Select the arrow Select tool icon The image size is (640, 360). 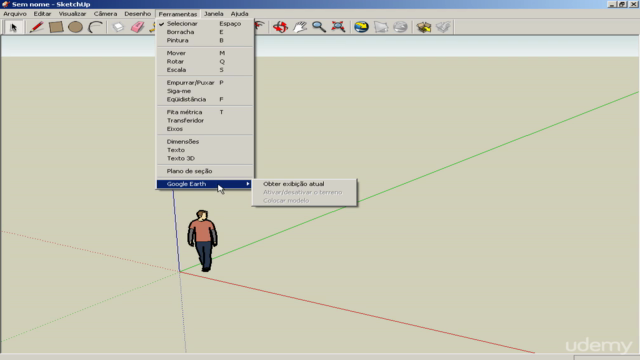13,27
